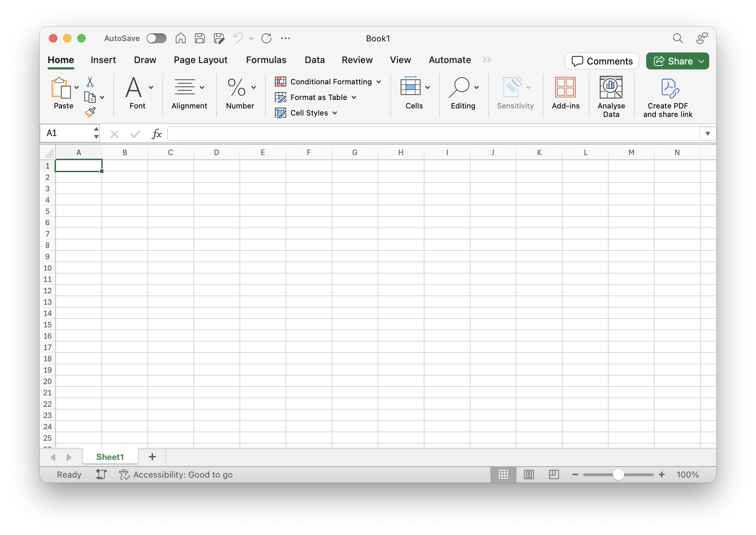Click the Format Painter brush icon
Screen dimensions: 756x535
[x=90, y=112]
